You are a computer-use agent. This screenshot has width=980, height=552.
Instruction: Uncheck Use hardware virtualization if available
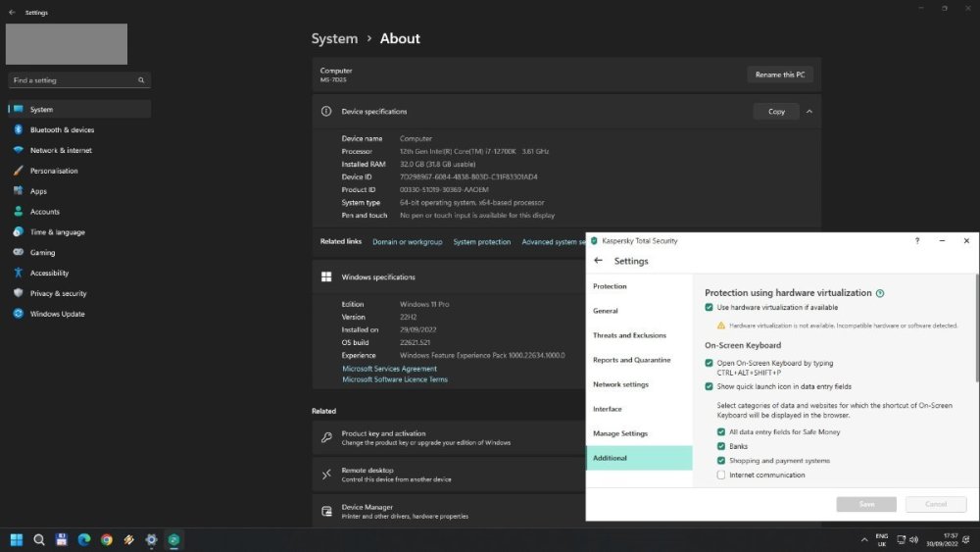click(x=710, y=308)
